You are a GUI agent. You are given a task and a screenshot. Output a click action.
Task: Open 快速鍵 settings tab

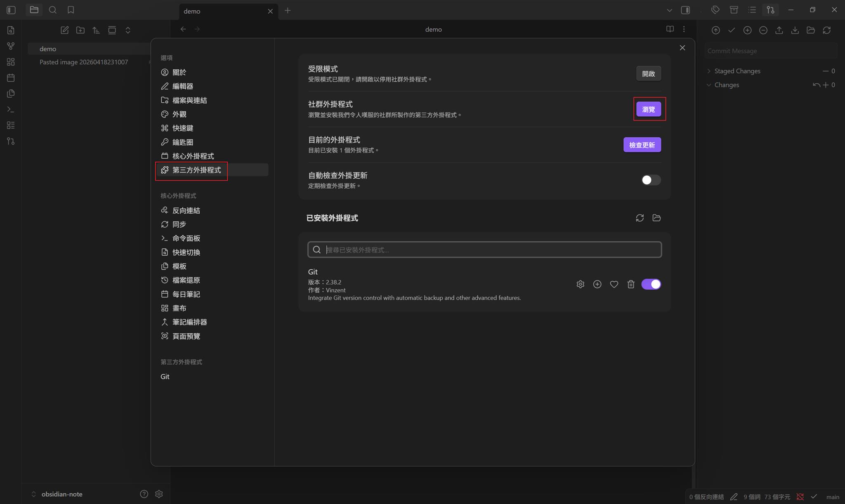coord(182,128)
